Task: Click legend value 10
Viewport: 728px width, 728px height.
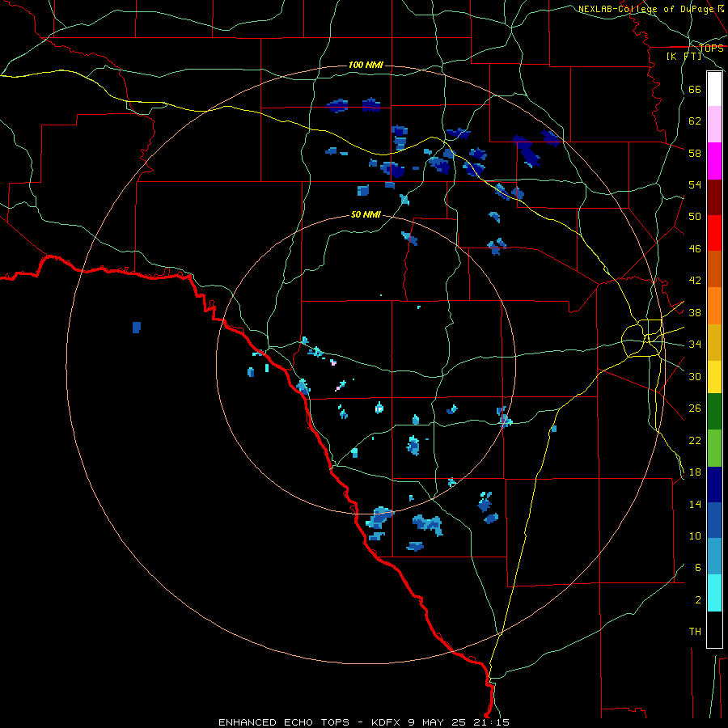Action: [x=695, y=535]
